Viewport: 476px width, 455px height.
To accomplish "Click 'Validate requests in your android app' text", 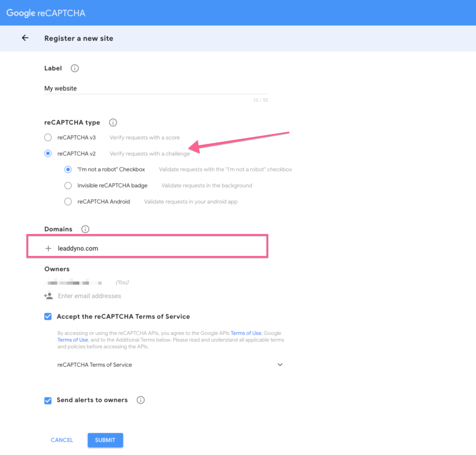I will [191, 202].
